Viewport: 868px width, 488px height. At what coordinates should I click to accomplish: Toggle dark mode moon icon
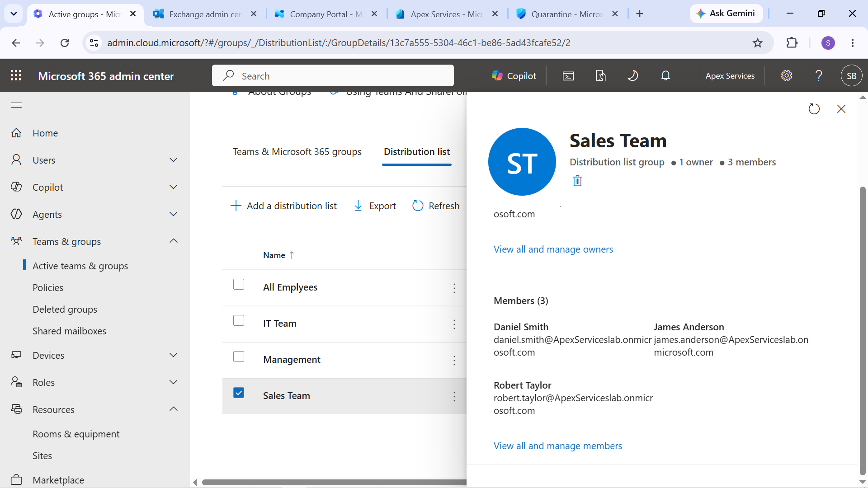coord(633,76)
